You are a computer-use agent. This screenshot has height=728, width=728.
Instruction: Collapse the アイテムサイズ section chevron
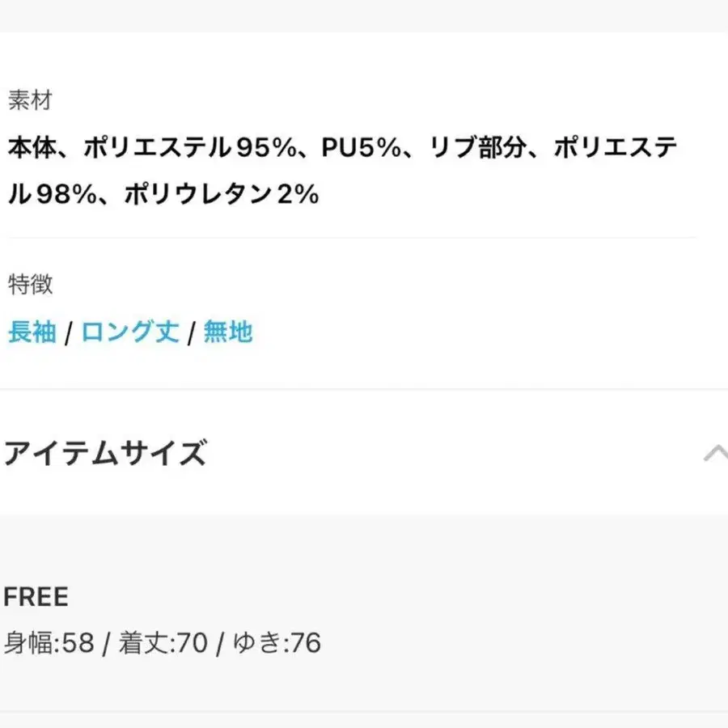(716, 453)
